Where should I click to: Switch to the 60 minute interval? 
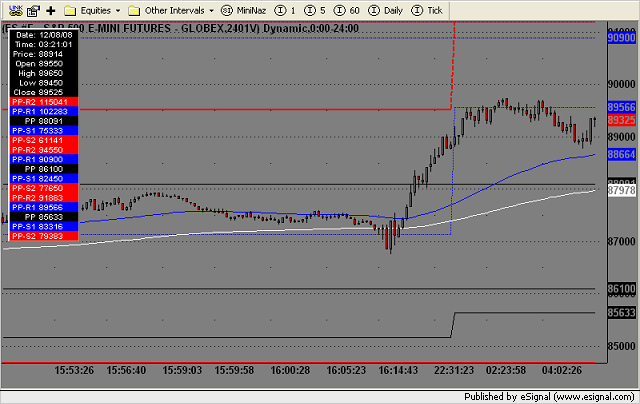pyautogui.click(x=347, y=11)
